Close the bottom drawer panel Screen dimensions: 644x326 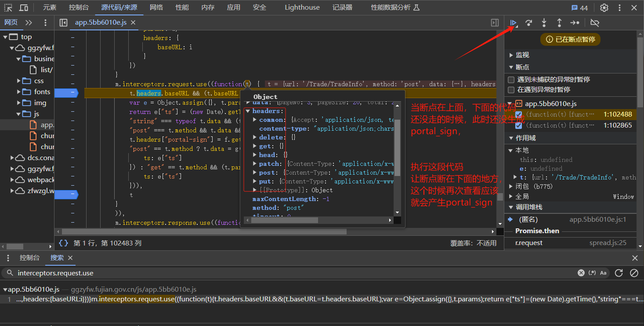pyautogui.click(x=635, y=258)
